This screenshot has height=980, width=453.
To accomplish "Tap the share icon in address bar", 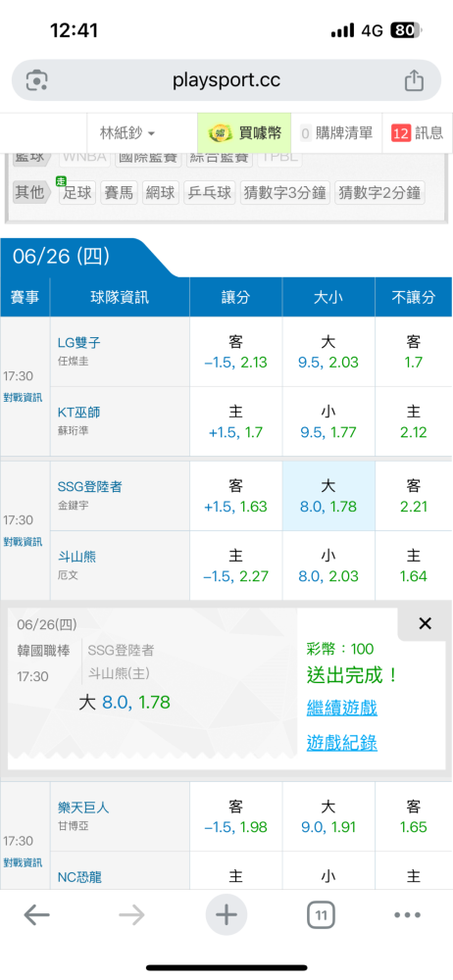I will pos(414,80).
